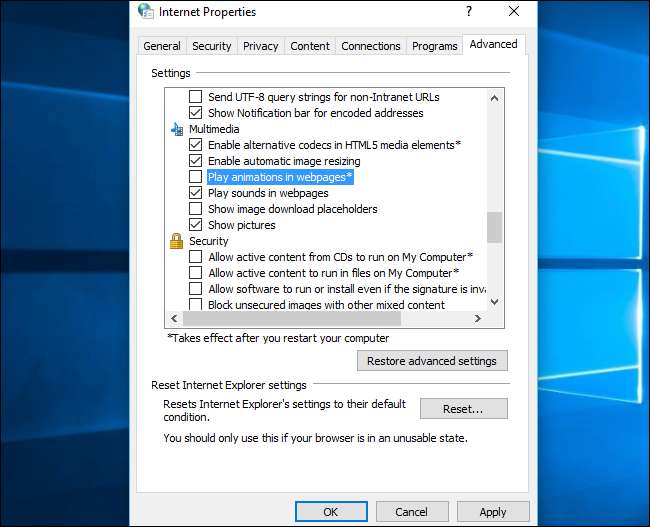Uncheck Show pictures checkbox
The image size is (650, 527).
tap(195, 225)
